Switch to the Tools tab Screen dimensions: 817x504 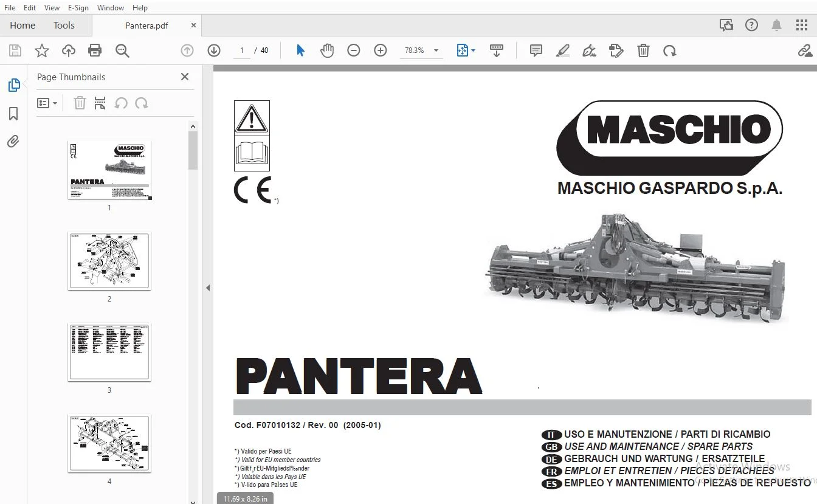(x=64, y=26)
